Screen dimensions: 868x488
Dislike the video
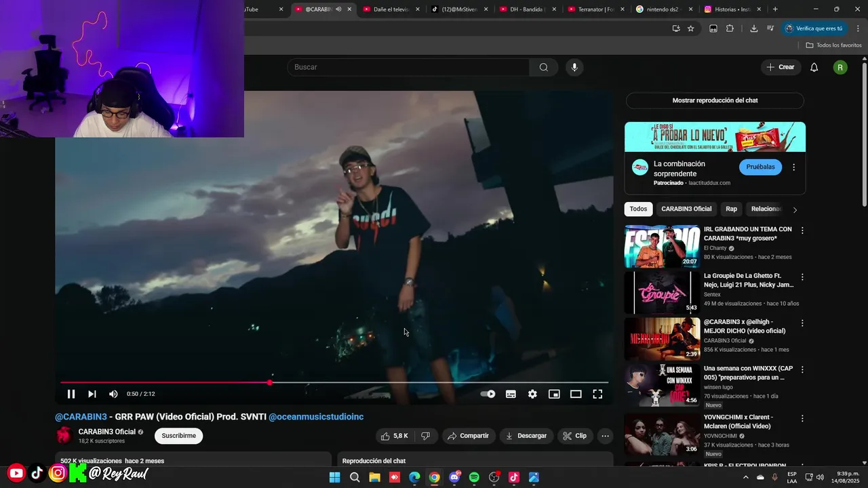tap(425, 436)
